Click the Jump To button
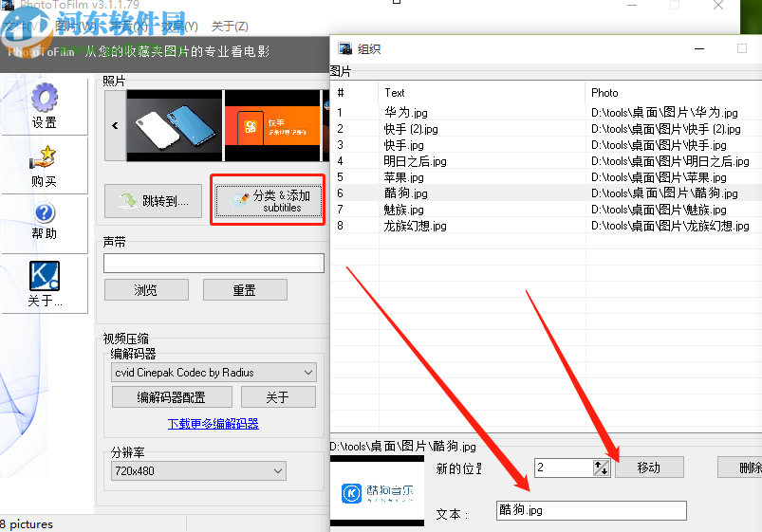The width and height of the screenshot is (762, 532). [x=153, y=201]
